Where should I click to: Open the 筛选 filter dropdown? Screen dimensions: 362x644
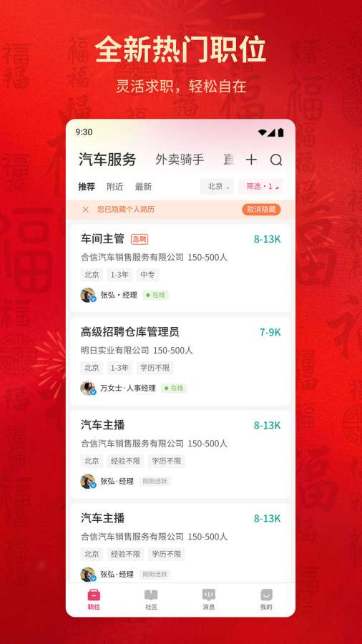coord(260,187)
